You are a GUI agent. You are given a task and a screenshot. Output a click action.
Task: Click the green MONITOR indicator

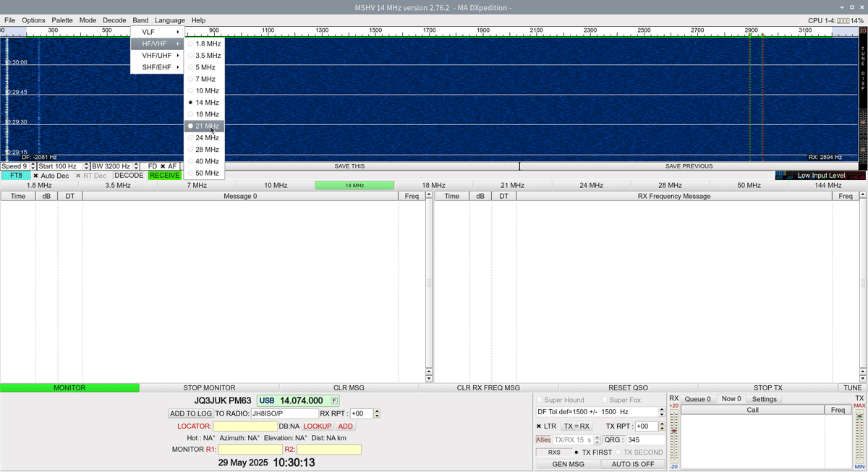pos(69,387)
